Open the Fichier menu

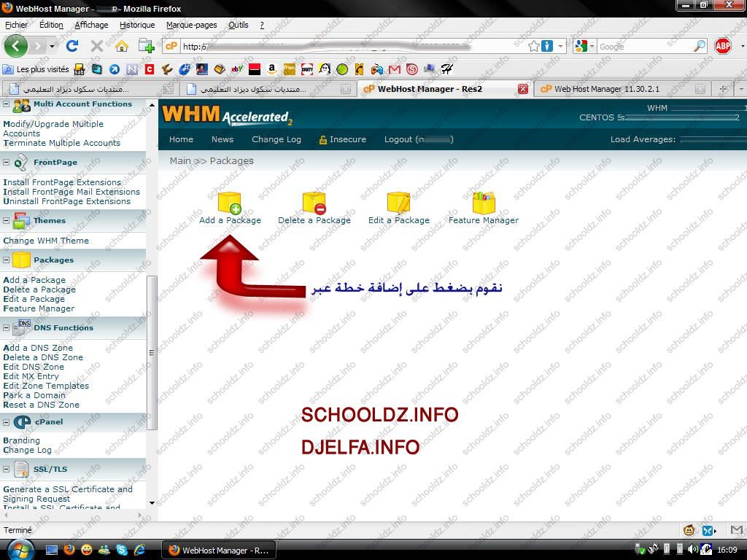(16, 25)
